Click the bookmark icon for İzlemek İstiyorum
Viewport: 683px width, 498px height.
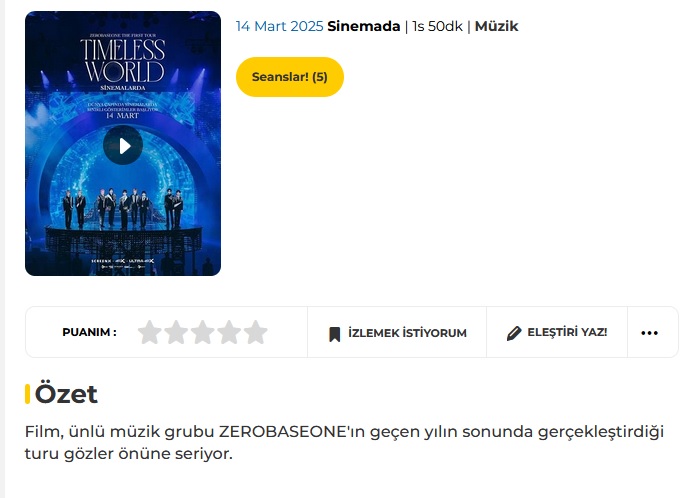coord(335,334)
